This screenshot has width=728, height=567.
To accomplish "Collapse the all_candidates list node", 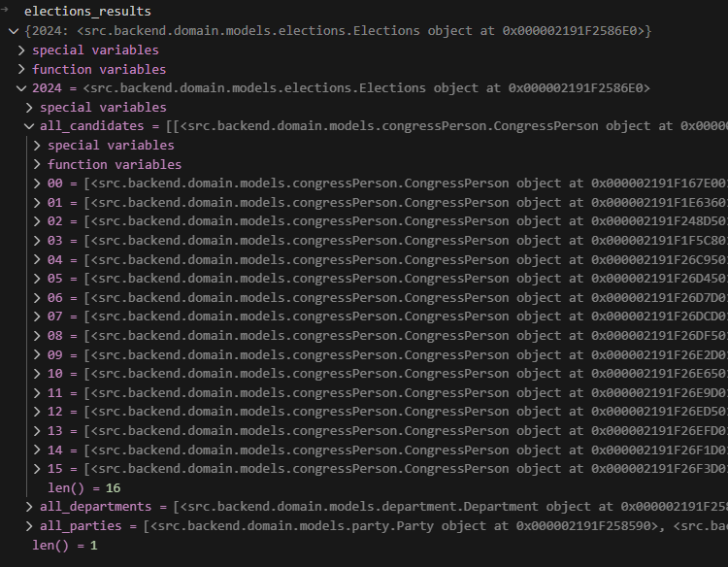I will (29, 126).
